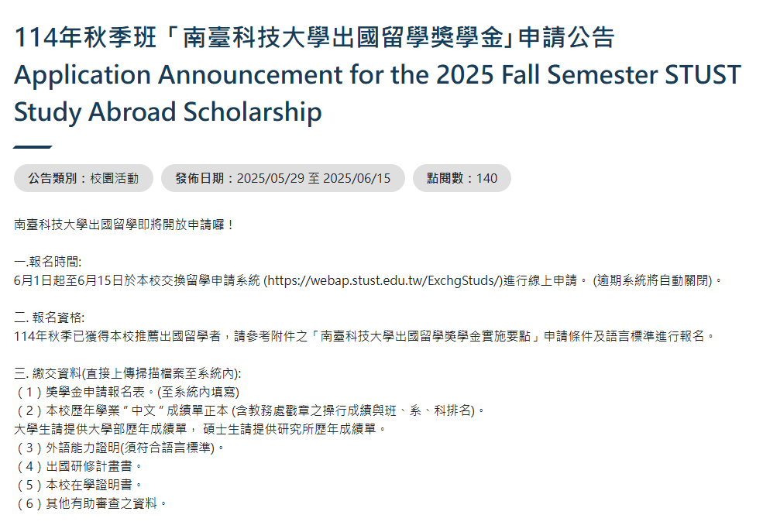The image size is (763, 532).
Task: Click item (5) 本校在學證明書
Action: (x=78, y=485)
